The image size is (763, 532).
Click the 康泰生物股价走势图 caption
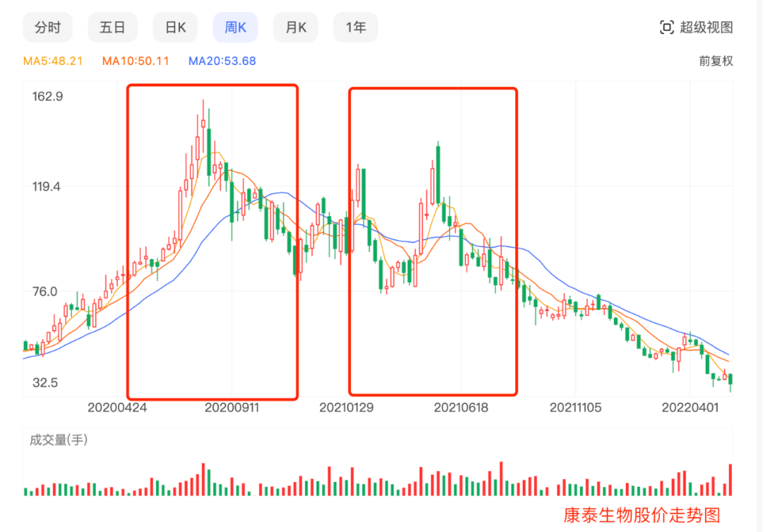click(x=641, y=515)
